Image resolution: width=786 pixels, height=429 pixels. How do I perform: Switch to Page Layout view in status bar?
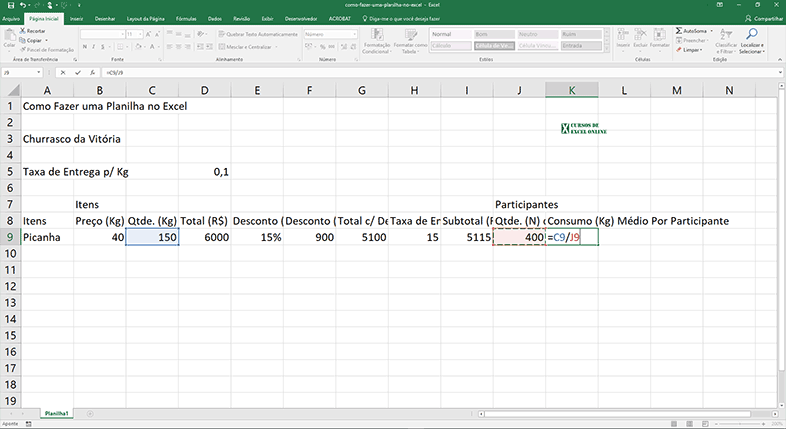click(690, 424)
